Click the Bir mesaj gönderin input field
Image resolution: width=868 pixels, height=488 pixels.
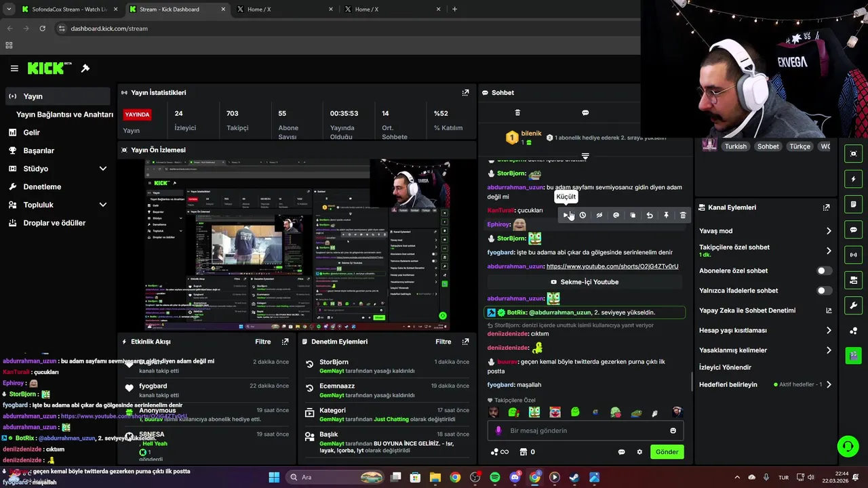[585, 430]
